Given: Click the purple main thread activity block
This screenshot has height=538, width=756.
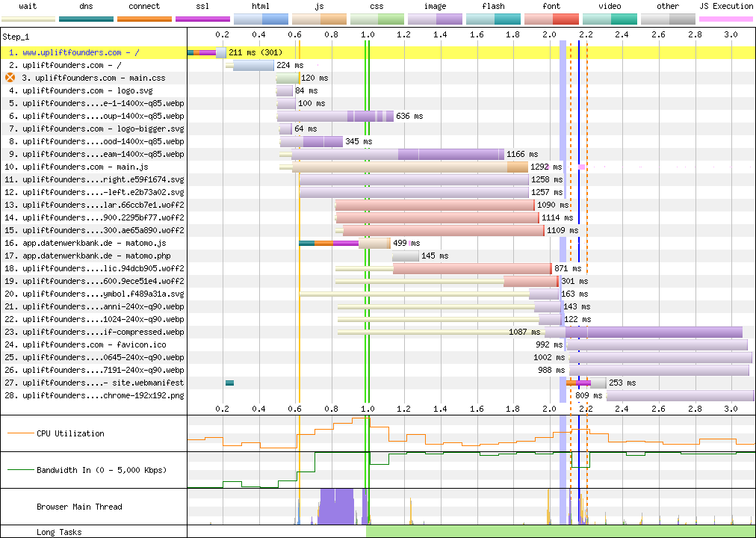Looking at the screenshot, I should [x=336, y=506].
